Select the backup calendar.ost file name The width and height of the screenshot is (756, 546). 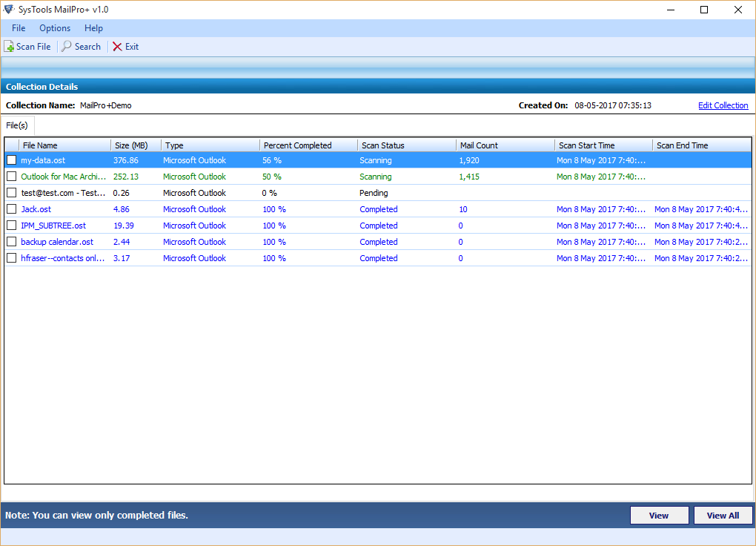click(57, 243)
